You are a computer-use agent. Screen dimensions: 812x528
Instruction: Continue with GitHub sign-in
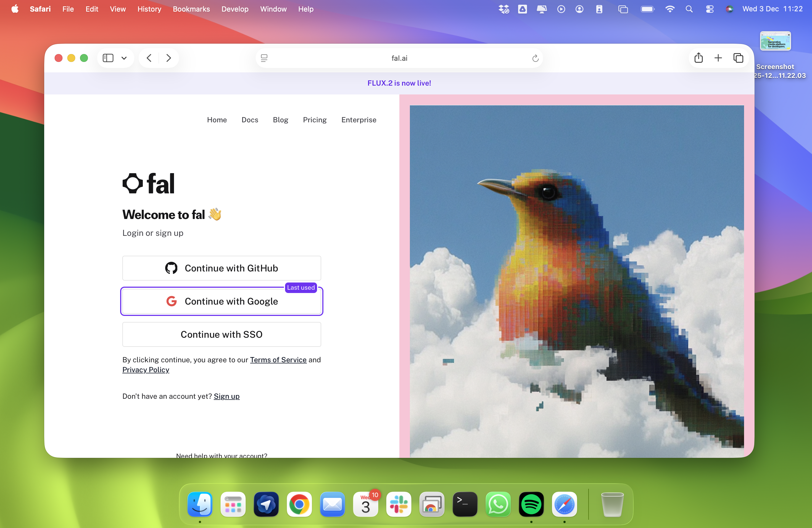222,268
